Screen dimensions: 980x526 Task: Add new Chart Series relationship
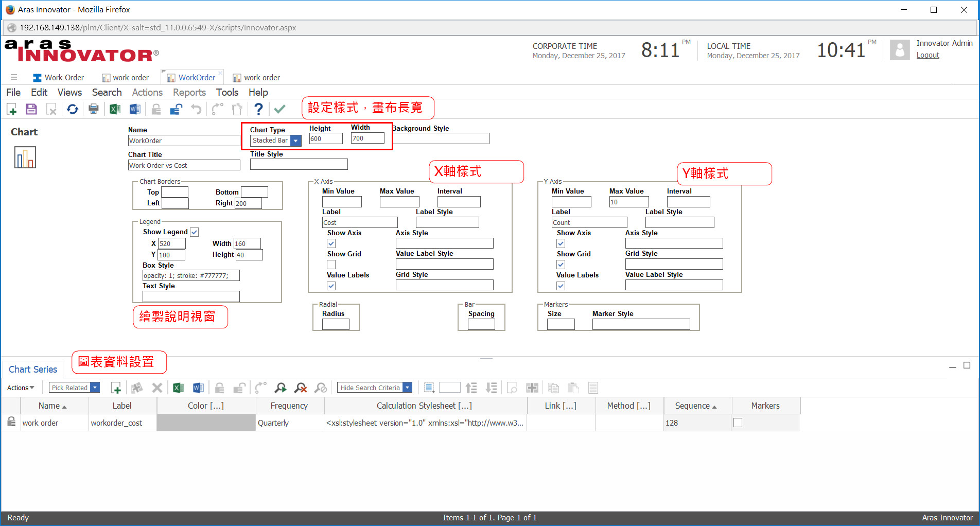[116, 388]
